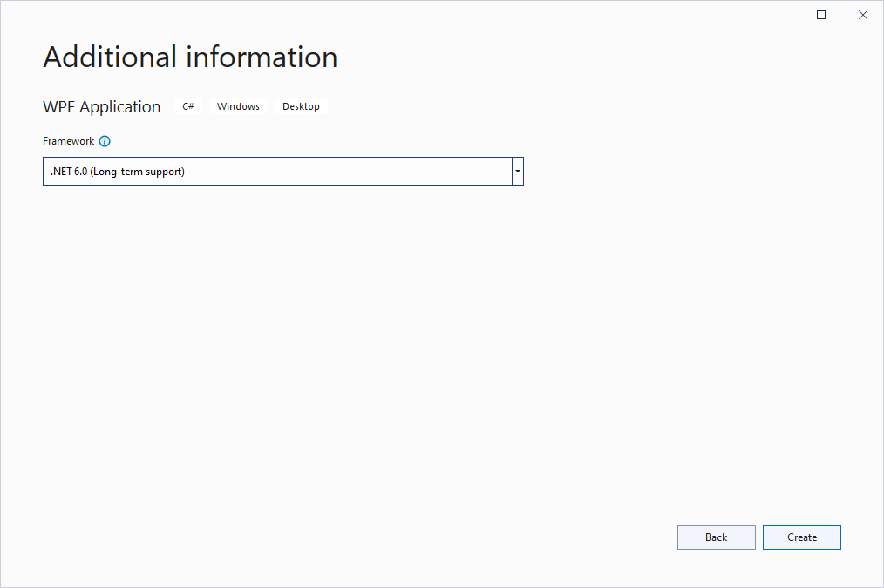Go back using the Back button

point(716,537)
